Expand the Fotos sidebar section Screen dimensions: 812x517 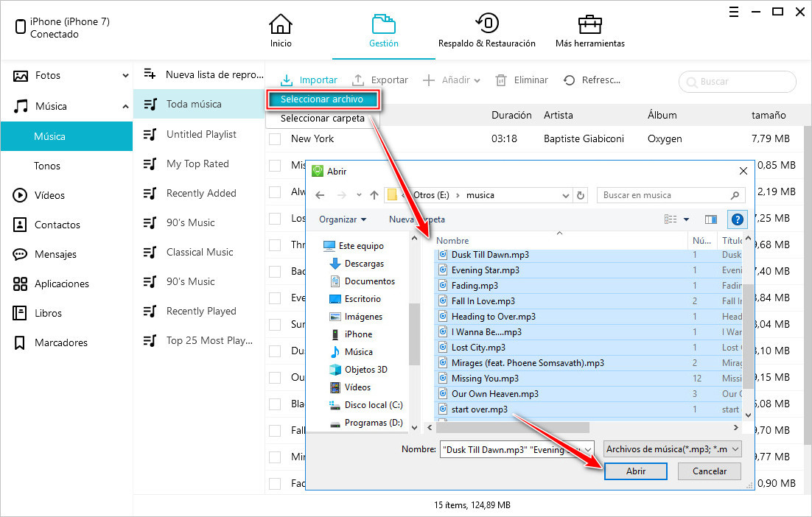[x=125, y=76]
